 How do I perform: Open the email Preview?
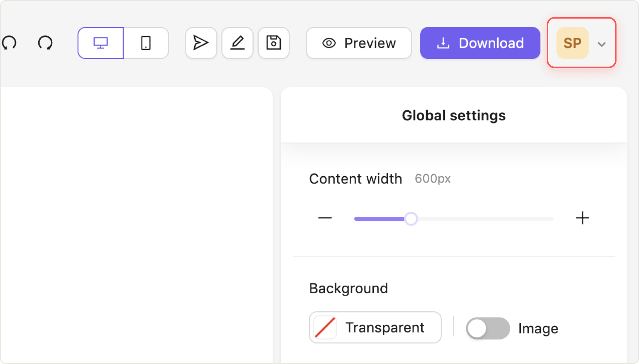(359, 43)
